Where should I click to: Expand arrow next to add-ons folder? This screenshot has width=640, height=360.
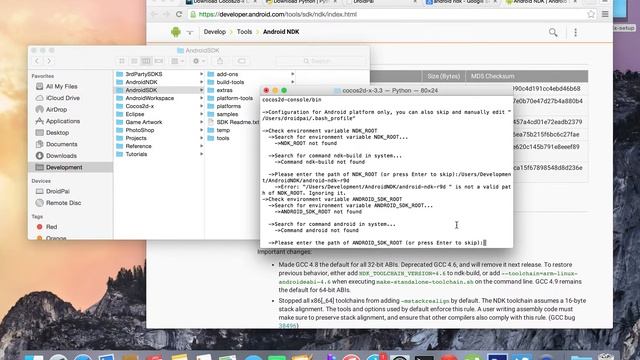(x=292, y=74)
